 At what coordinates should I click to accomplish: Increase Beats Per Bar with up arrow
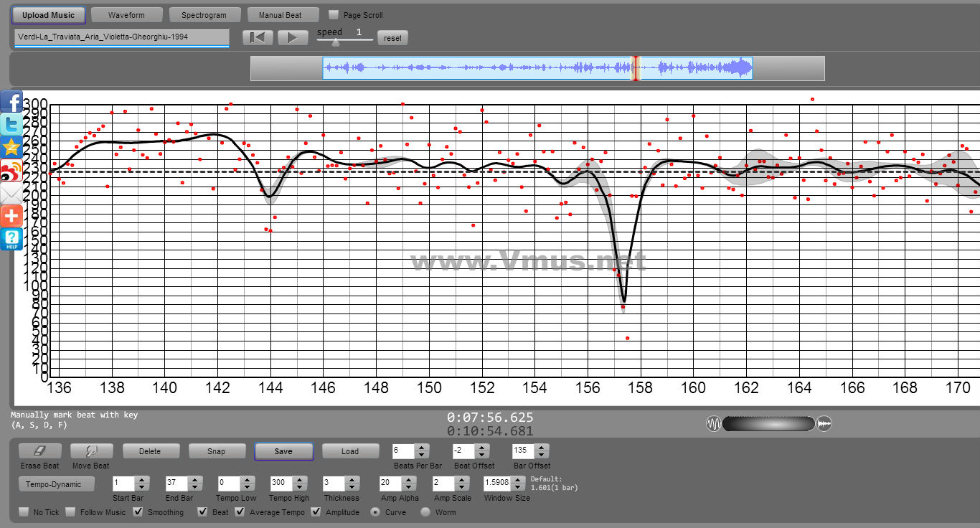coord(423,448)
